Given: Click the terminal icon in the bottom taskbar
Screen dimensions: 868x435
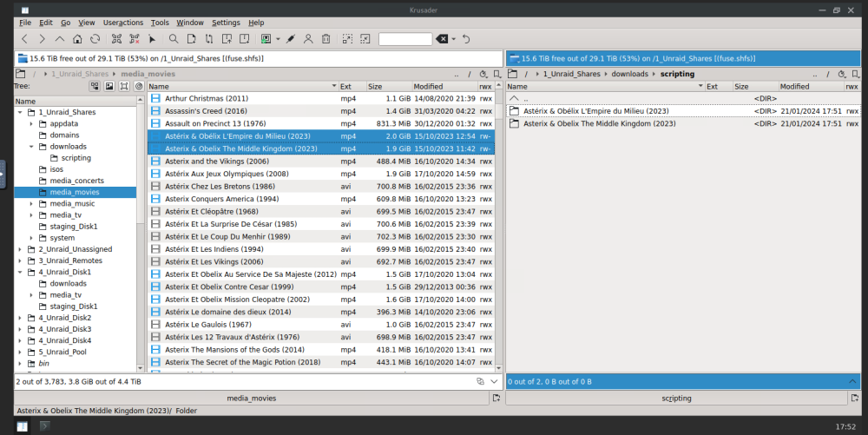Looking at the screenshot, I should (45, 425).
